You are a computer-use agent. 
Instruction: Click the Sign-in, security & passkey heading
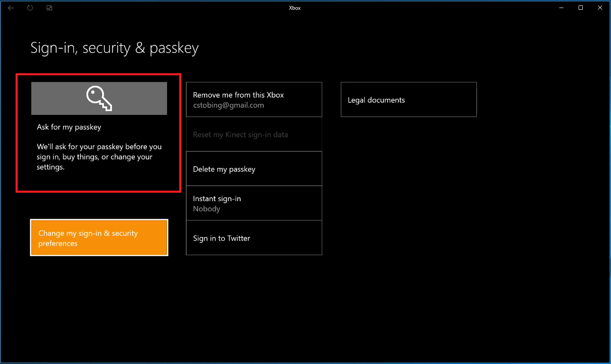tap(114, 48)
